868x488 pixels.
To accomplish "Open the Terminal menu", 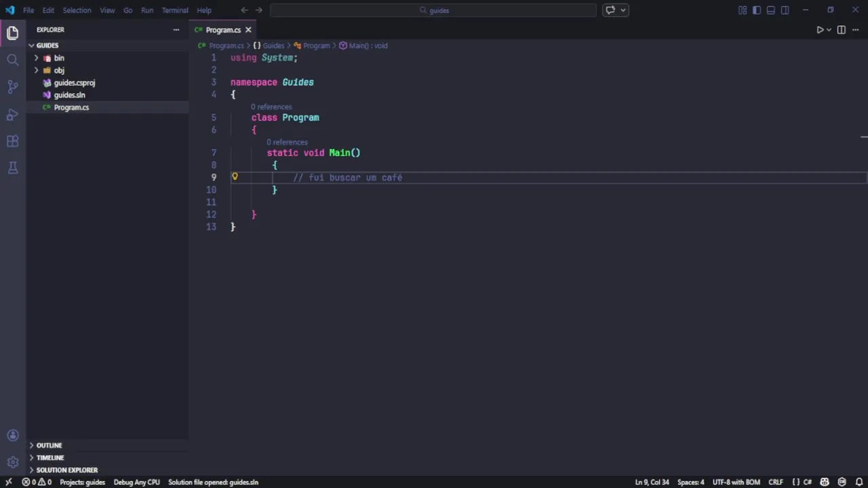I will [175, 10].
